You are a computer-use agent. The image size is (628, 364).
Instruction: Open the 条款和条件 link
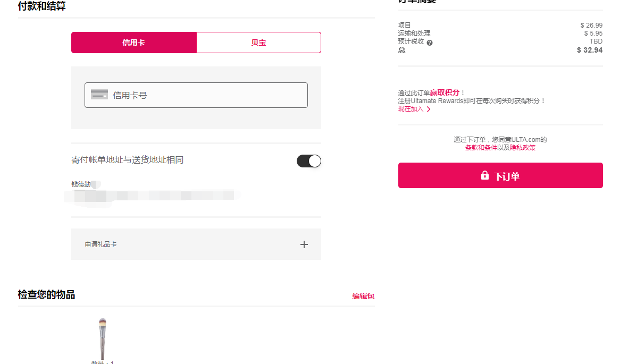481,148
